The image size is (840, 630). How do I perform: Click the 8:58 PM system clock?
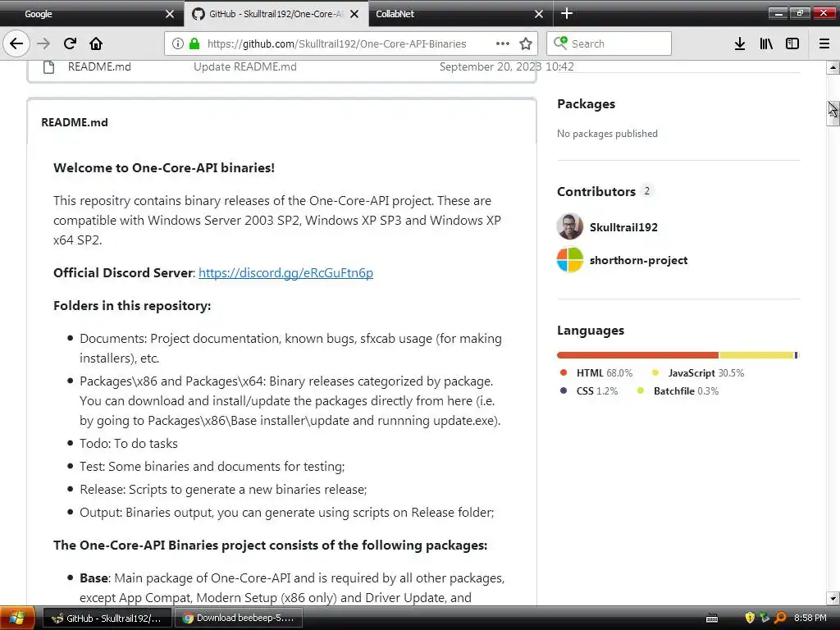810,618
